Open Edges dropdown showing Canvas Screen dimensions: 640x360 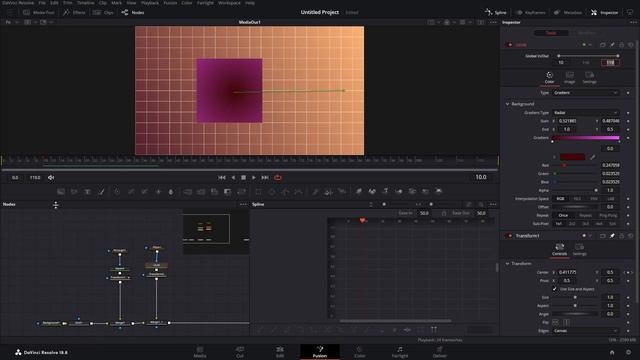coord(586,331)
